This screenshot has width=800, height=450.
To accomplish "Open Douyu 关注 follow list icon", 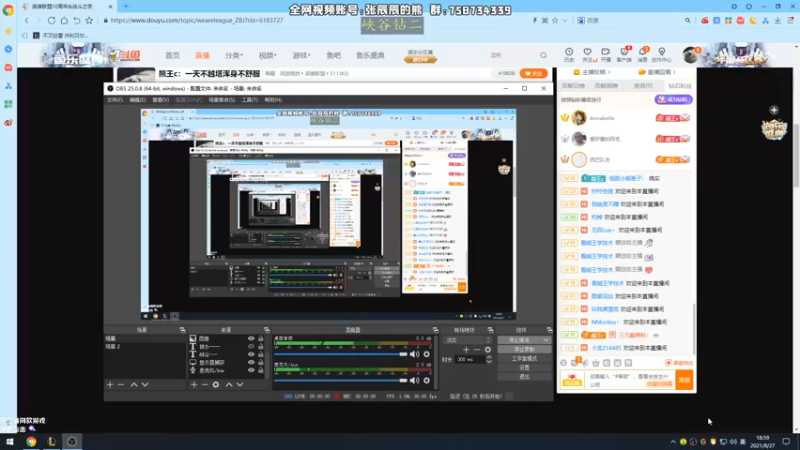I will tap(588, 54).
